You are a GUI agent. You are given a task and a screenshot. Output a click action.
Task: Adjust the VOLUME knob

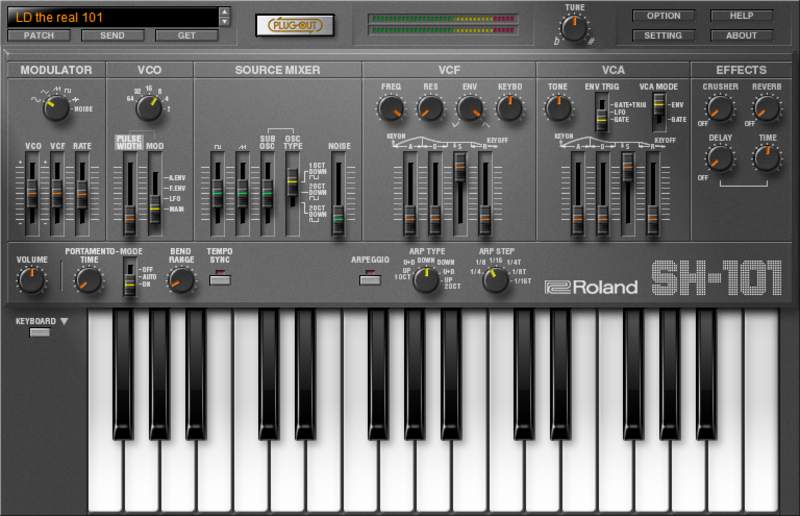(32, 281)
